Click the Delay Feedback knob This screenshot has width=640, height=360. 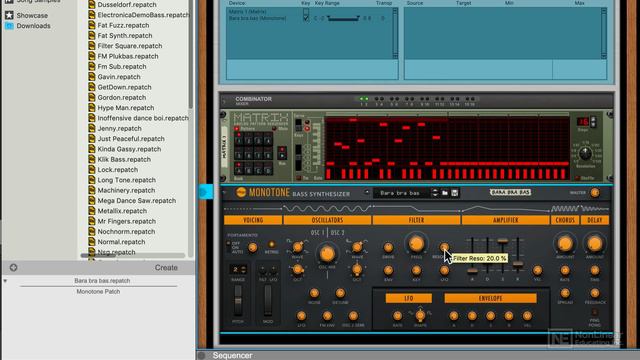point(595,293)
